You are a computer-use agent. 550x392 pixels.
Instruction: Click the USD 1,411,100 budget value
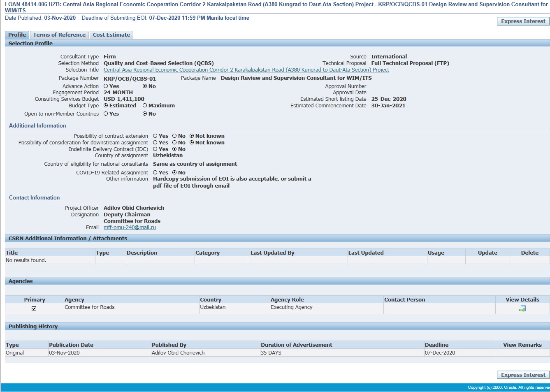point(124,99)
